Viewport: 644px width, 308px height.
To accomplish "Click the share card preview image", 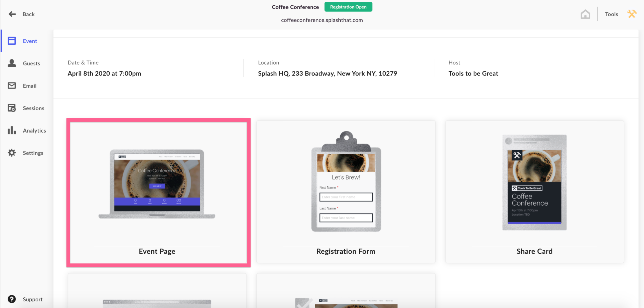I will [534, 182].
